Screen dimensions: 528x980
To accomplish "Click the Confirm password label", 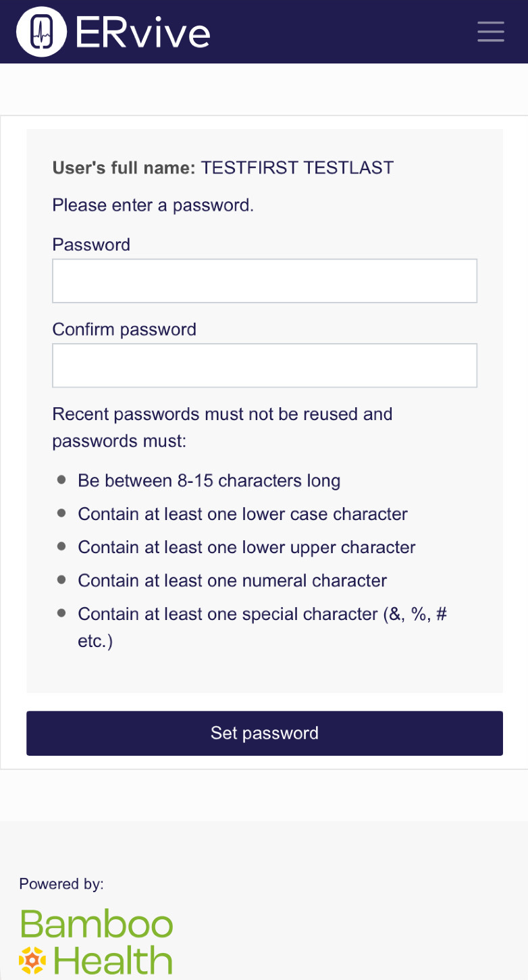I will 124,330.
